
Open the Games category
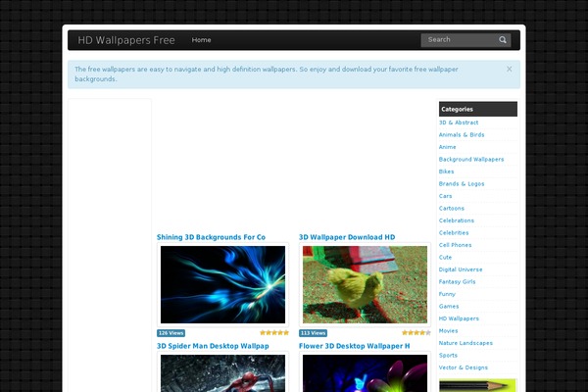tap(449, 307)
